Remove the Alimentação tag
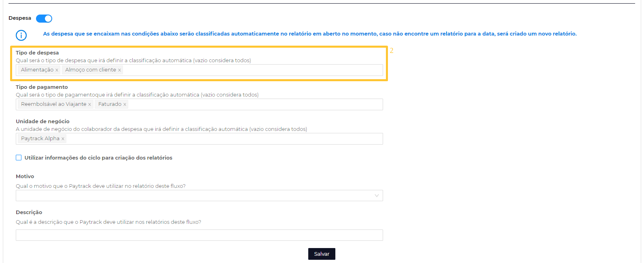 pyautogui.click(x=57, y=70)
